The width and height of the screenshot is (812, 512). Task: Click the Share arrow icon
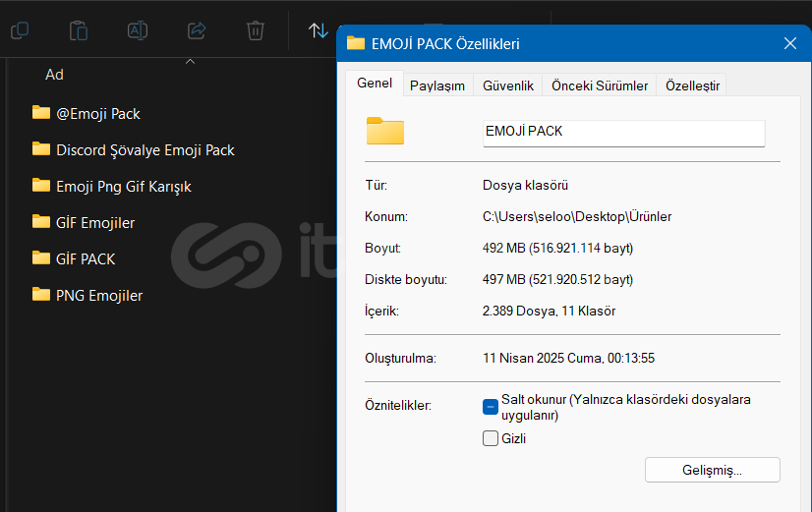197,30
